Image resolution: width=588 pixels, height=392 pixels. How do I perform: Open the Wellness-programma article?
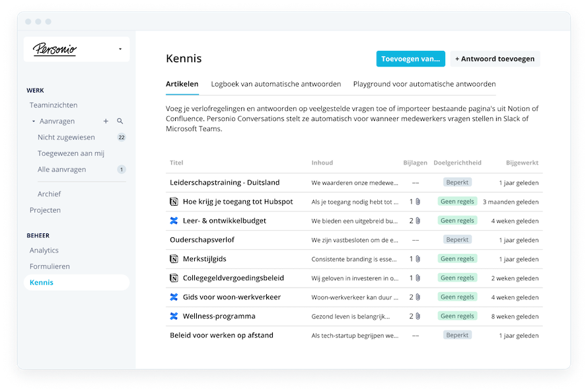pos(219,317)
